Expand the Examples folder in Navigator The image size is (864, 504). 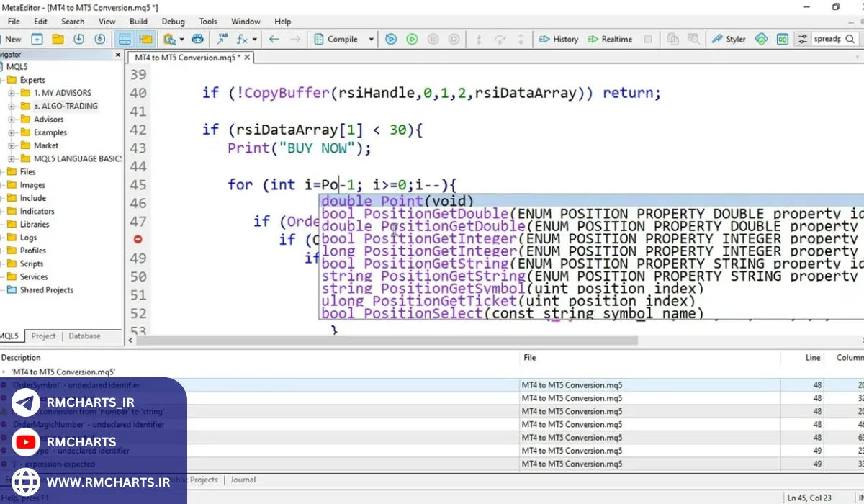click(12, 132)
